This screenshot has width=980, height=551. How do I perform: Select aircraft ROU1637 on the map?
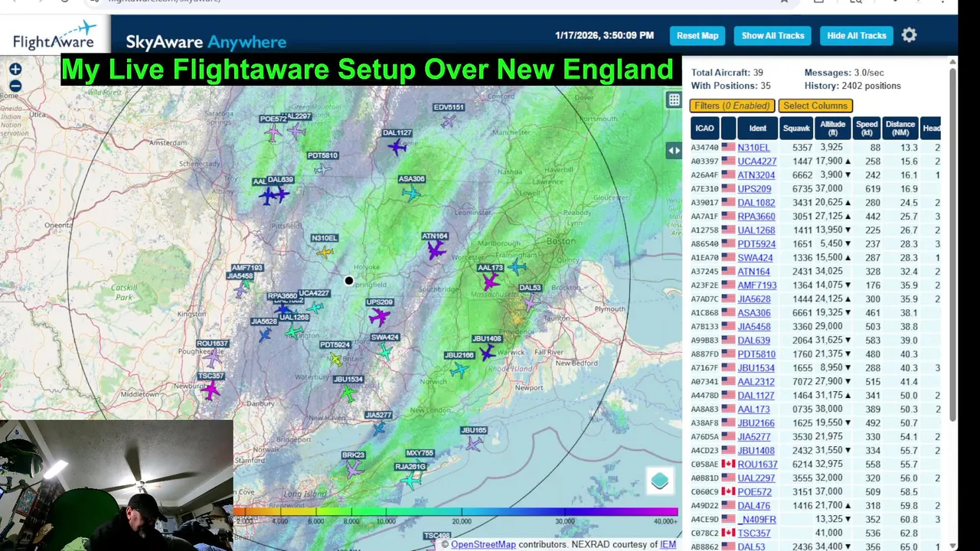(x=212, y=358)
